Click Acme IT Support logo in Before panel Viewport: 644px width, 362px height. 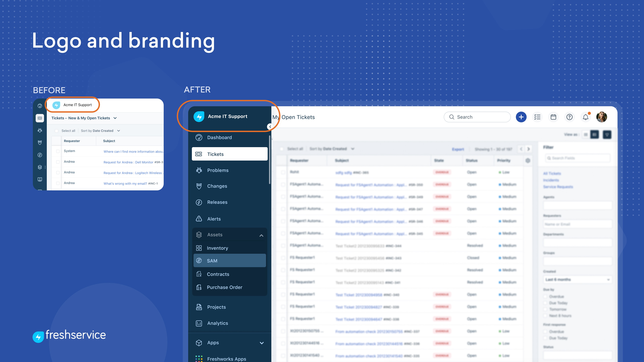point(56,105)
